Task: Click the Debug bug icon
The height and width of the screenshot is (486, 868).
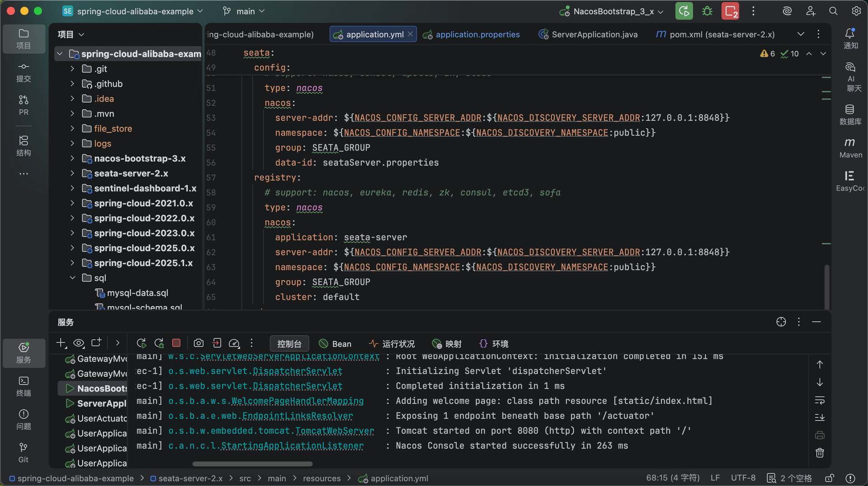Action: (x=707, y=11)
